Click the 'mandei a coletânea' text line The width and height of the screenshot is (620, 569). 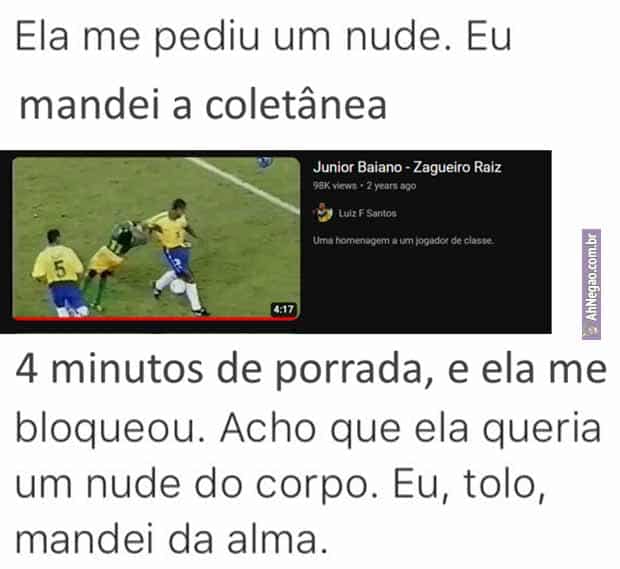(202, 105)
